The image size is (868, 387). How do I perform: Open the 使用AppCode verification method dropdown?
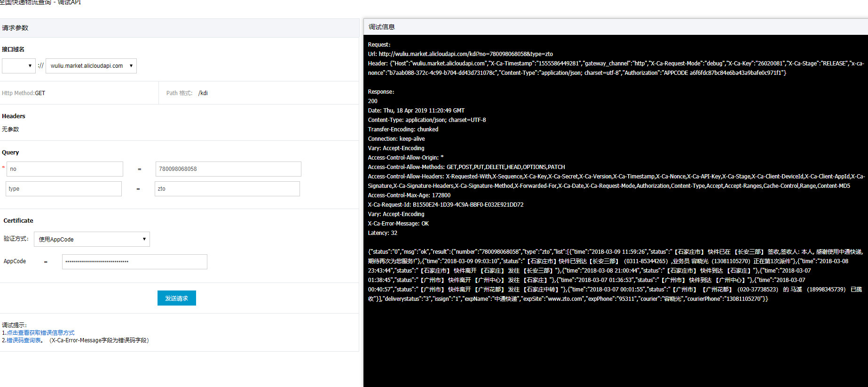click(x=92, y=239)
